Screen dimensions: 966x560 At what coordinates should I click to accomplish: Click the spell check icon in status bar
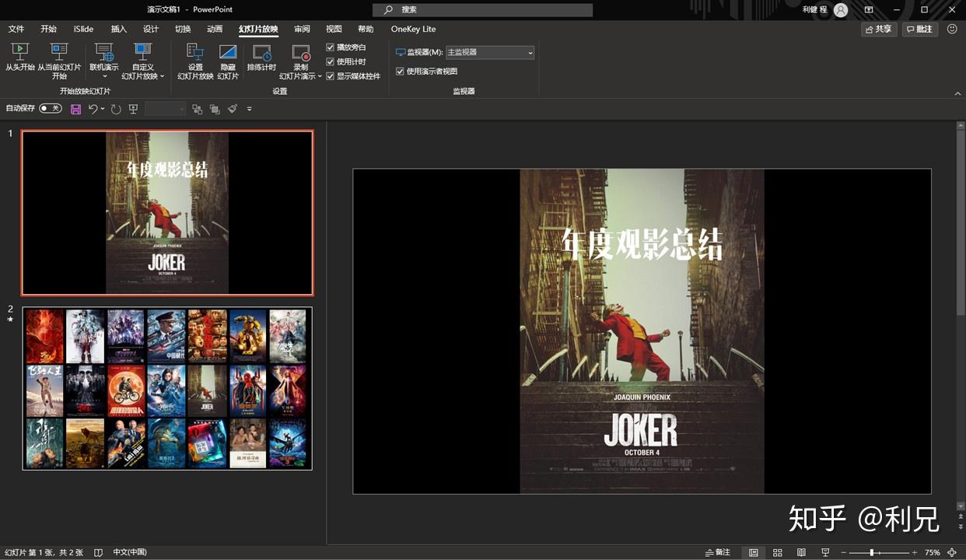click(x=98, y=552)
